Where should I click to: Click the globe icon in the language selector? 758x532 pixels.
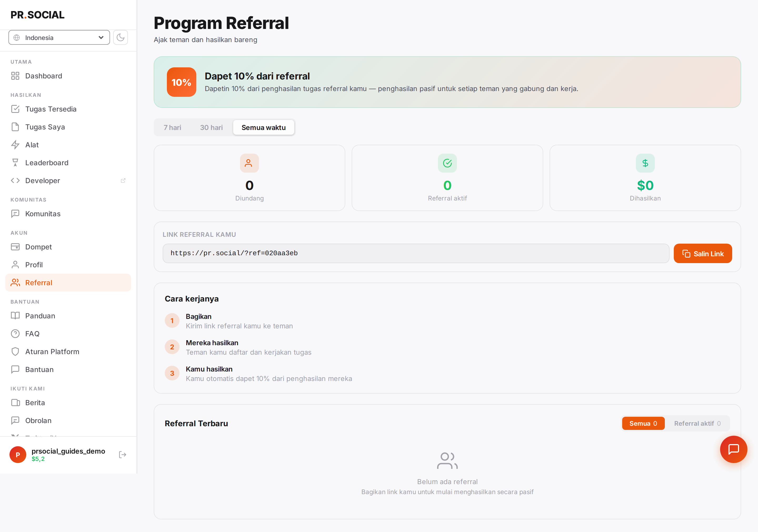17,38
